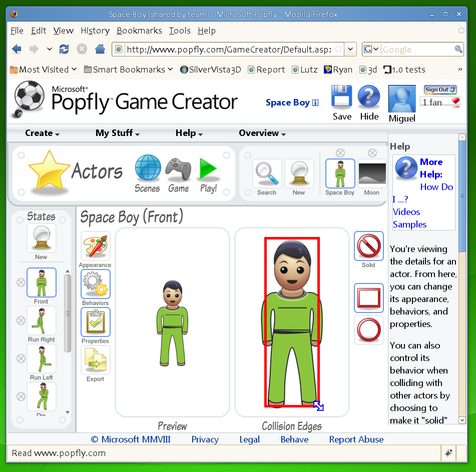Open the Behaviors gears tool

coord(95,284)
